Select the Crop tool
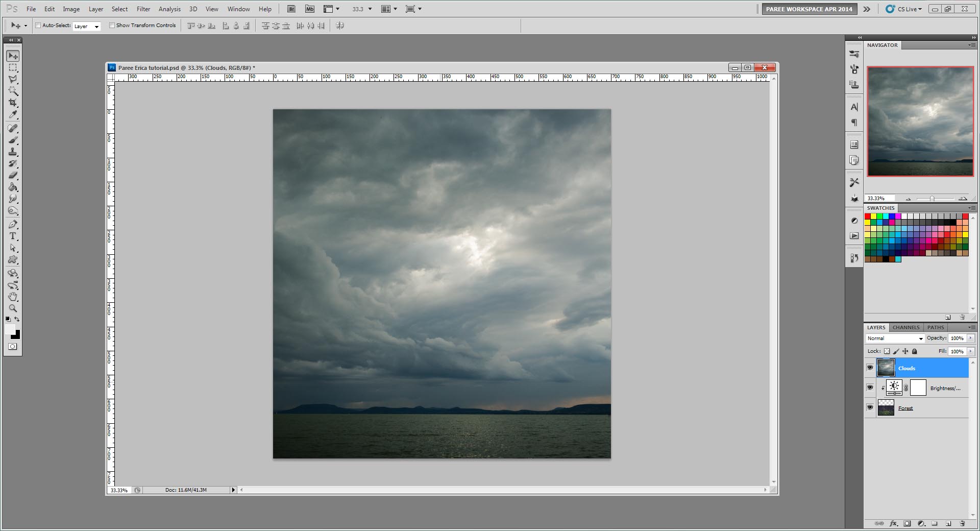The width and height of the screenshot is (980, 531). [x=13, y=103]
